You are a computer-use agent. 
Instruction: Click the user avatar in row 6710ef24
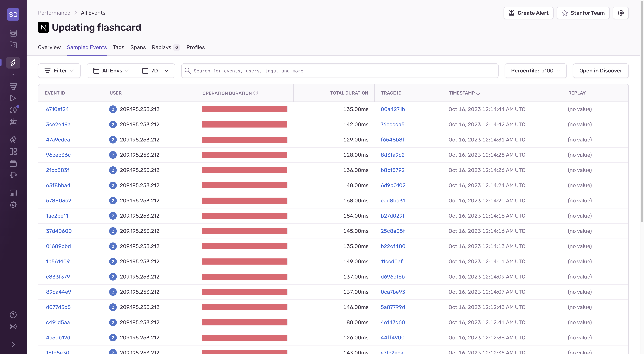coord(113,109)
